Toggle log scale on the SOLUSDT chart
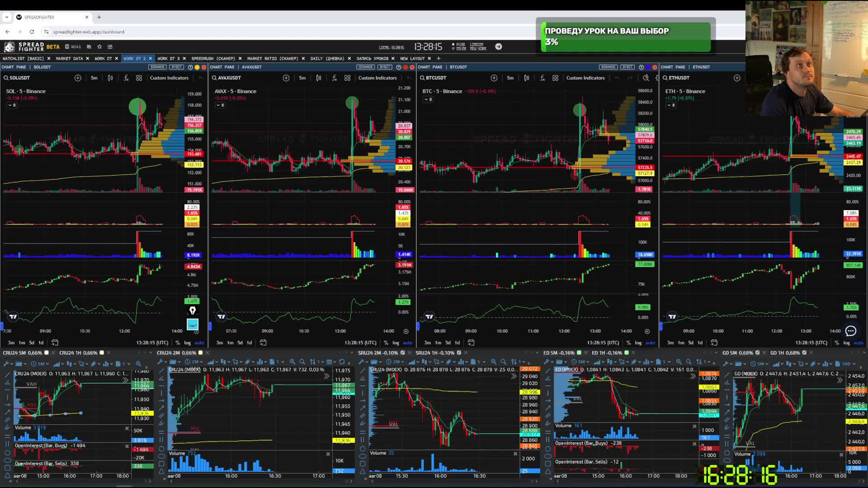 188,343
